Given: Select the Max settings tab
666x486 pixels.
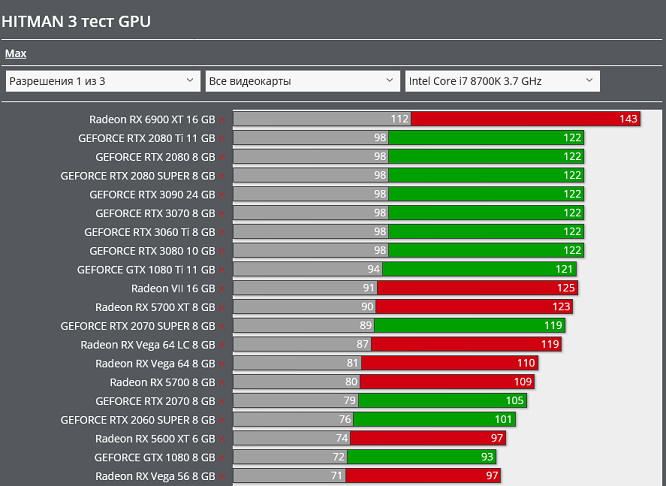Looking at the screenshot, I should pyautogui.click(x=16, y=54).
